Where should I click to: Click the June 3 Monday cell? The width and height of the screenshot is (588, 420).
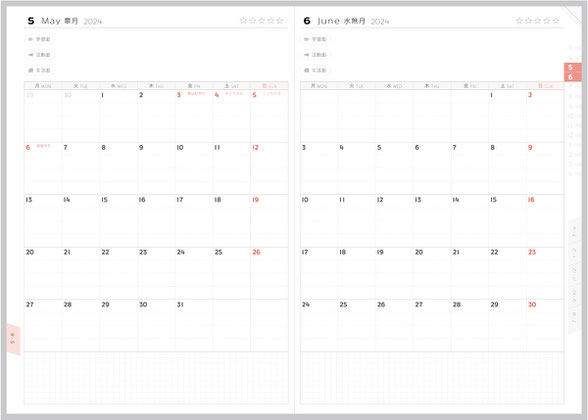319,168
